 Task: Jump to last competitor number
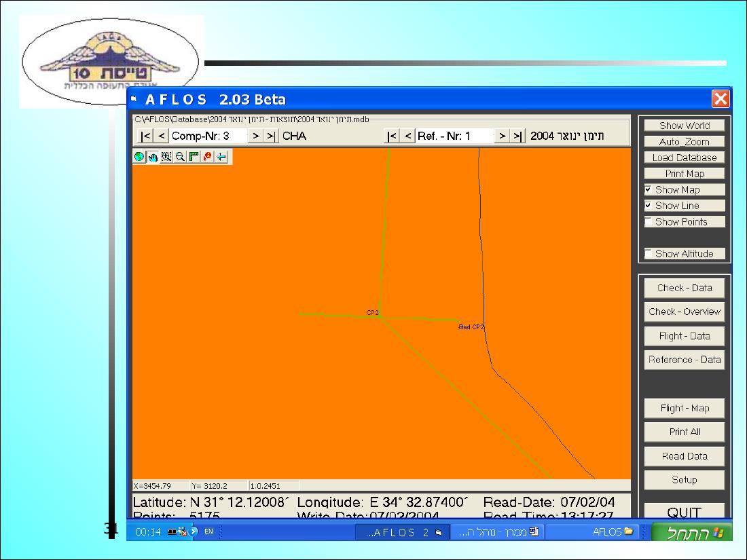271,136
